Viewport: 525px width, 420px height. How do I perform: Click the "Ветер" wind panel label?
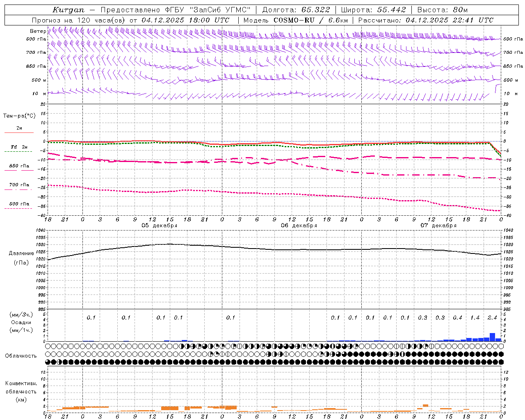[38, 31]
